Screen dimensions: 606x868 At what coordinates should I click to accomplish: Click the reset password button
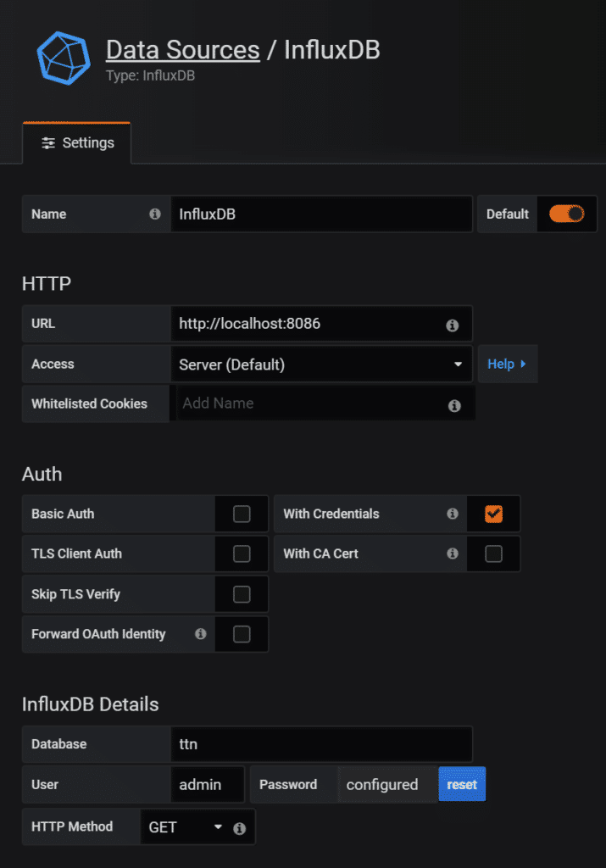coord(462,784)
